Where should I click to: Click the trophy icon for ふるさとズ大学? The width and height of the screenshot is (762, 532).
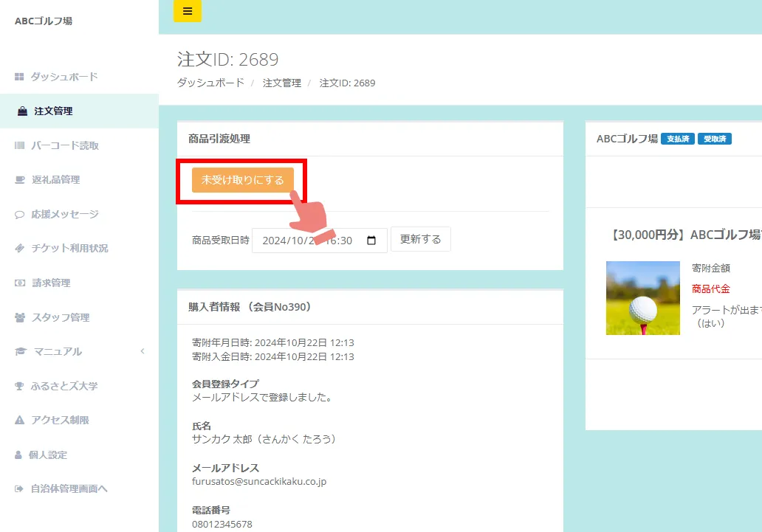20,386
